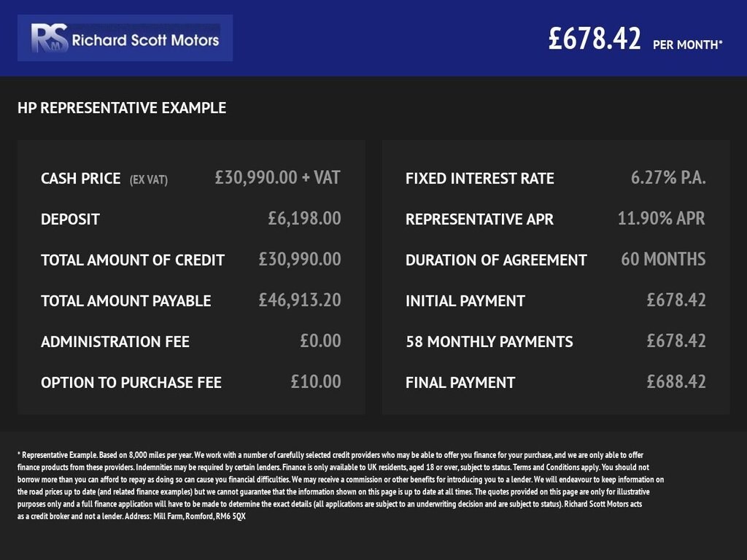Select the Fixed Interest Rate 6.27% P.A.
This screenshot has width=747, height=560.
(668, 178)
